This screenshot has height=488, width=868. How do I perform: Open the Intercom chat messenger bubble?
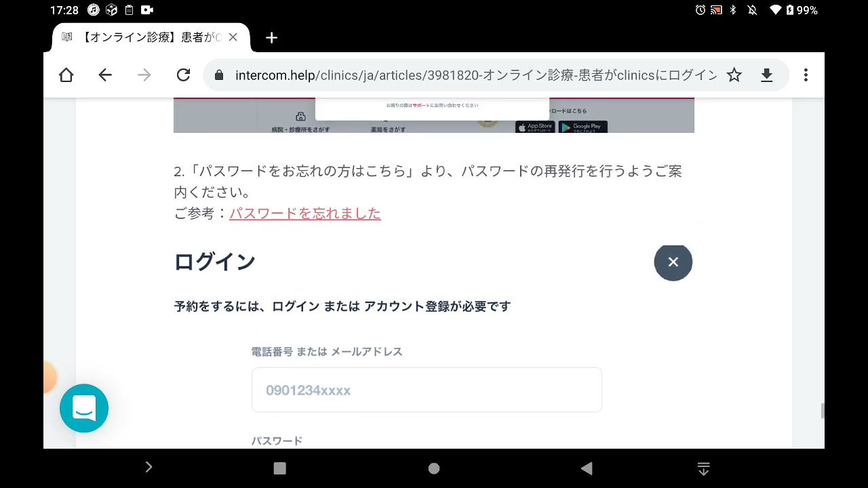(84, 408)
